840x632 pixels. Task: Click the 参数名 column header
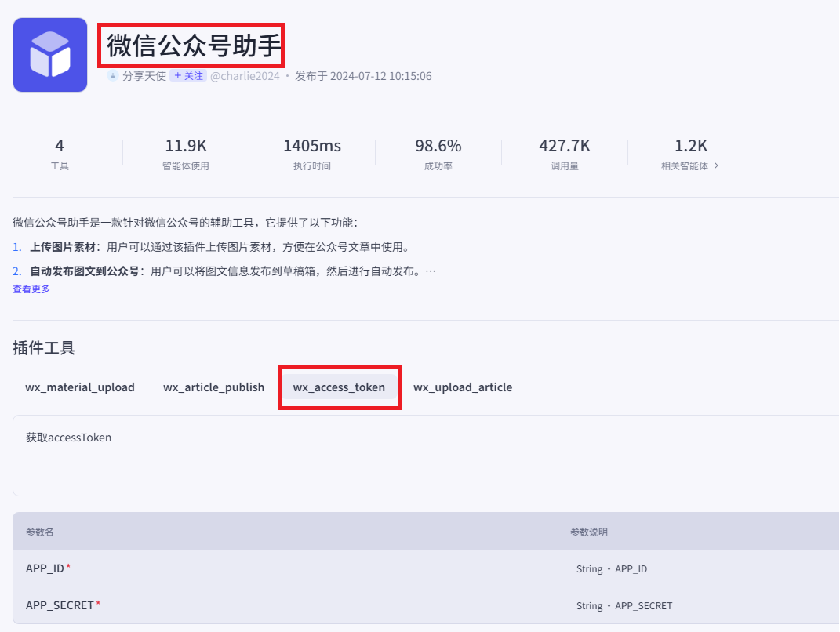point(40,532)
